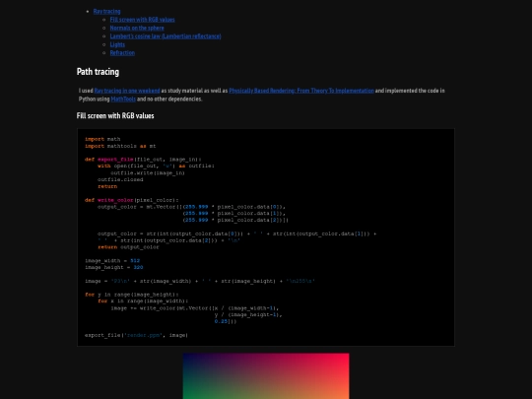
Task: Click the 'return output_color' line
Action: click(128, 247)
